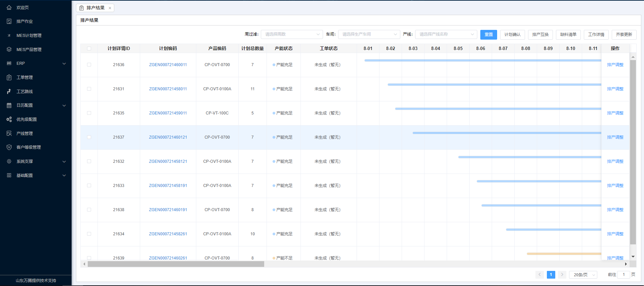Open the 车间 workshop dropdown
This screenshot has width=644, height=286.
(x=369, y=34)
